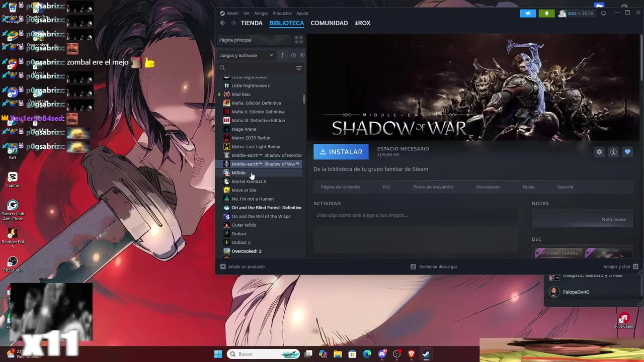644x362 pixels.
Task: Open Punto de encuentro link
Action: pyautogui.click(x=433, y=187)
